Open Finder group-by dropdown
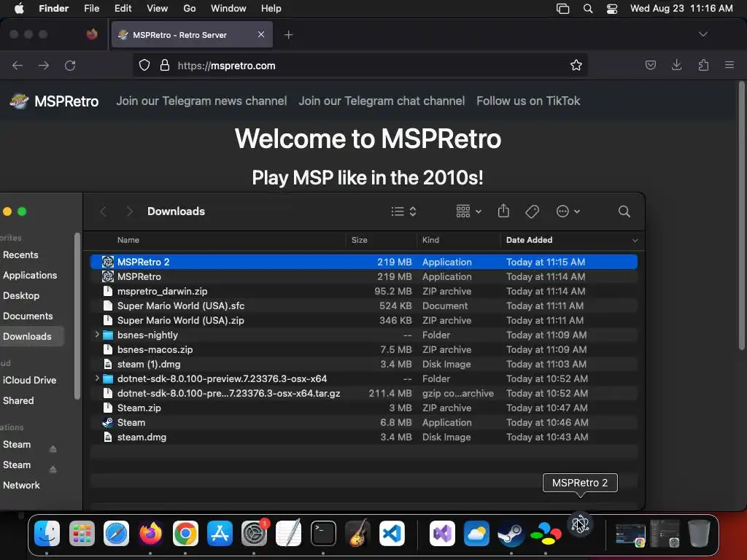 click(x=468, y=211)
